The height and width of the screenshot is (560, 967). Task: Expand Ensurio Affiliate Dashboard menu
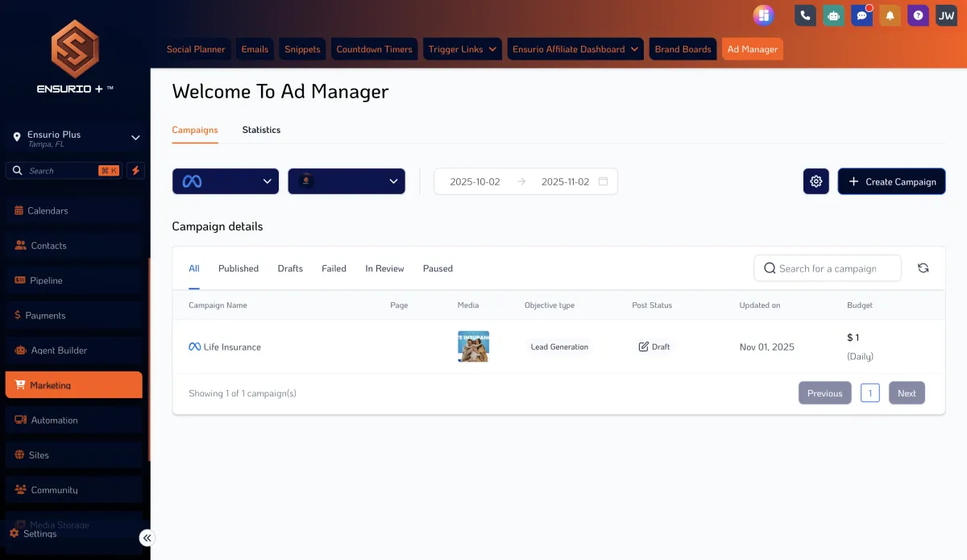(x=575, y=49)
